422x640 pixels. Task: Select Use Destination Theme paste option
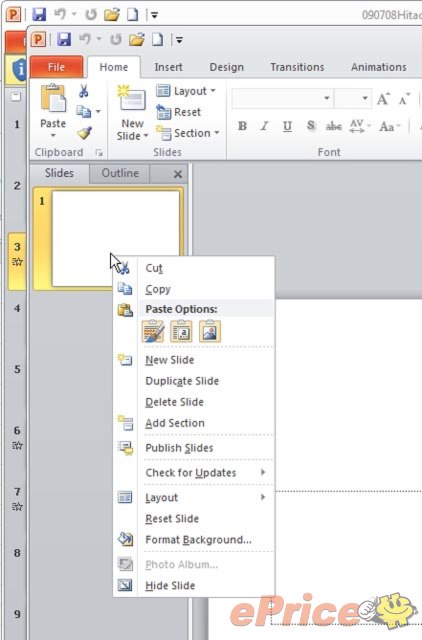(153, 331)
